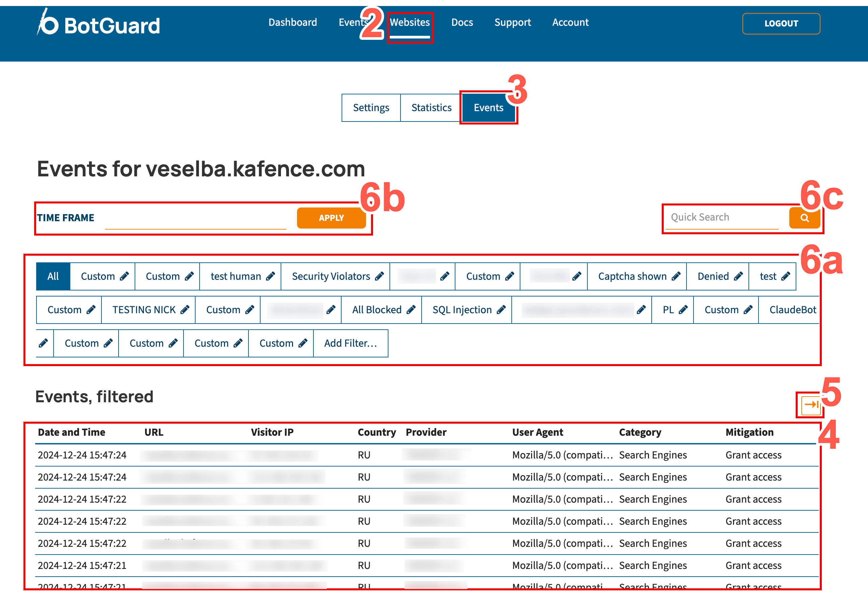Screen dimensions: 868x591
Task: Focus the Quick Search box
Action: click(x=723, y=217)
